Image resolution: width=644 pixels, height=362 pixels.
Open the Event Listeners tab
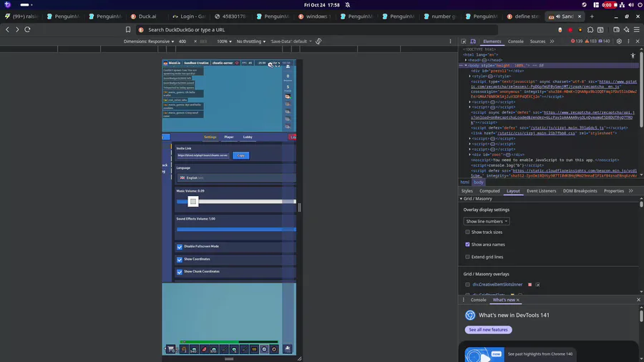(x=542, y=191)
